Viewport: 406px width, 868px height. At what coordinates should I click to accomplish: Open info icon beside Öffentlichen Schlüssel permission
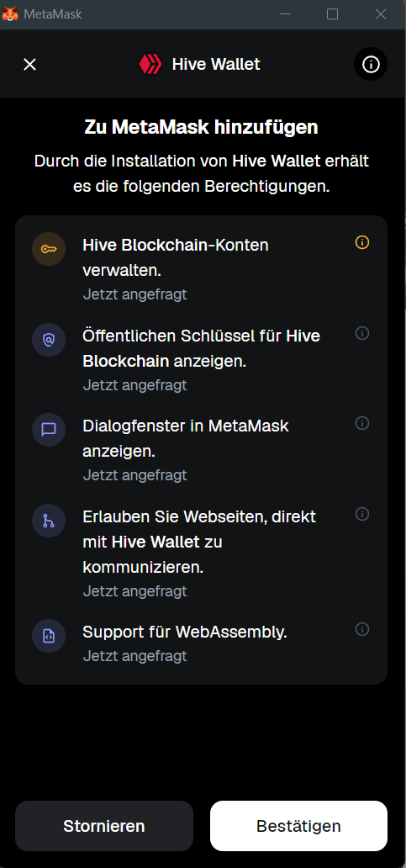(x=362, y=333)
